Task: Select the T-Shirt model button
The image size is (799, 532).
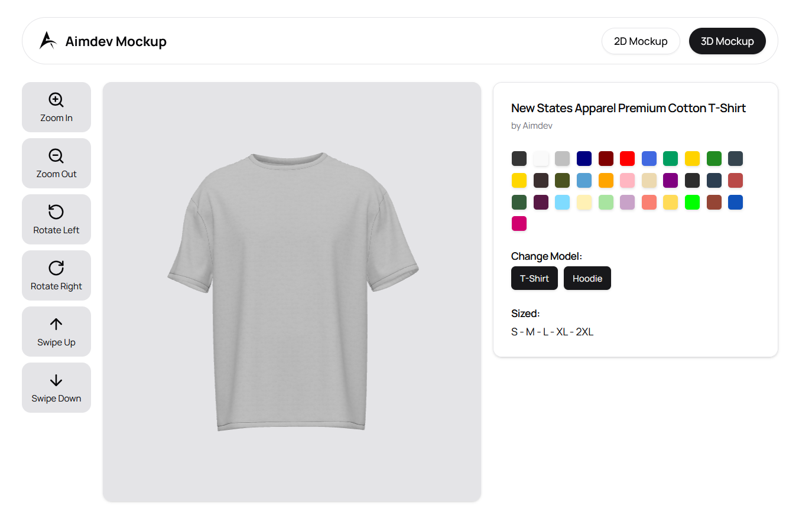Action: (534, 278)
